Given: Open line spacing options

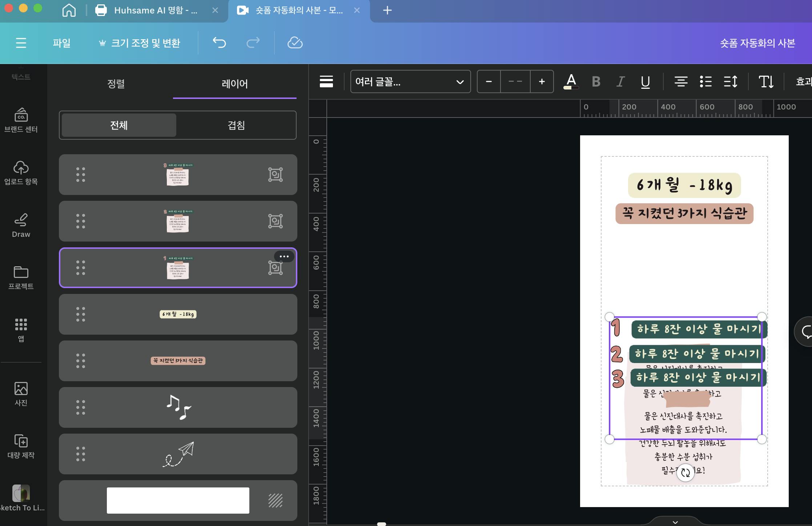Looking at the screenshot, I should click(x=731, y=82).
